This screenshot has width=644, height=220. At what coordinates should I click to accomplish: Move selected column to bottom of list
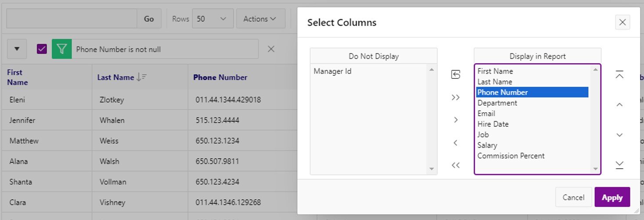coord(619,165)
